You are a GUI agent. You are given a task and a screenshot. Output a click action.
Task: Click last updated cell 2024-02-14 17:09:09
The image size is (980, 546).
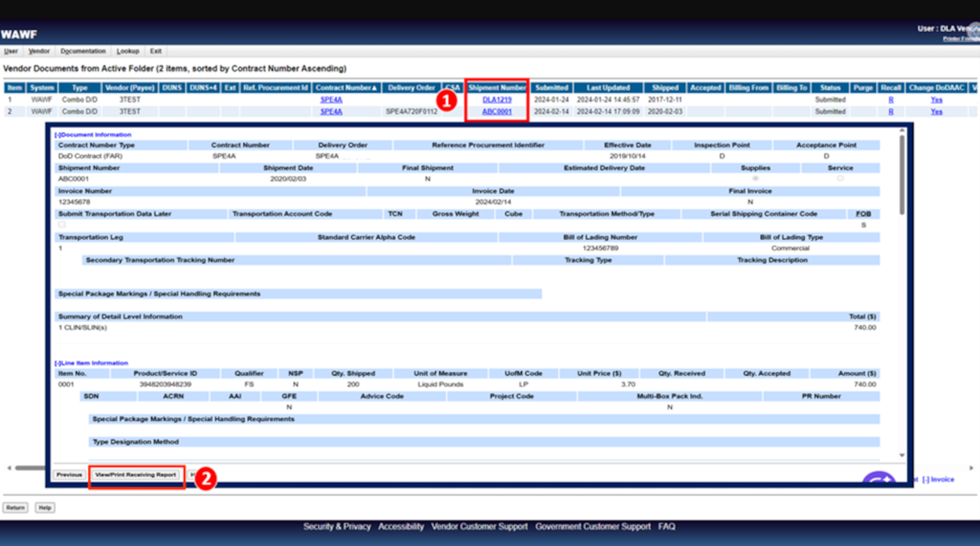pos(608,111)
